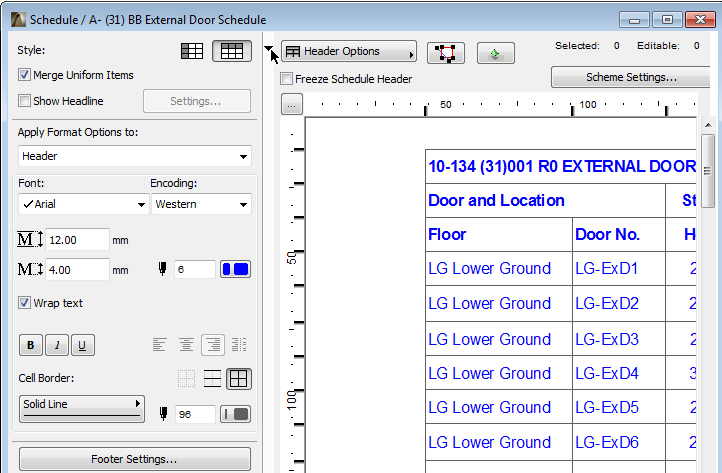Select the schedule title cell 10-134 (31)001
Image resolution: width=722 pixels, height=473 pixels.
coord(561,166)
